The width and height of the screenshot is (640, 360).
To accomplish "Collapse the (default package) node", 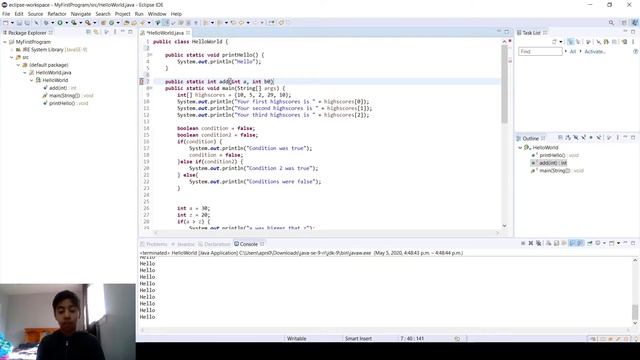I will pyautogui.click(x=18, y=65).
